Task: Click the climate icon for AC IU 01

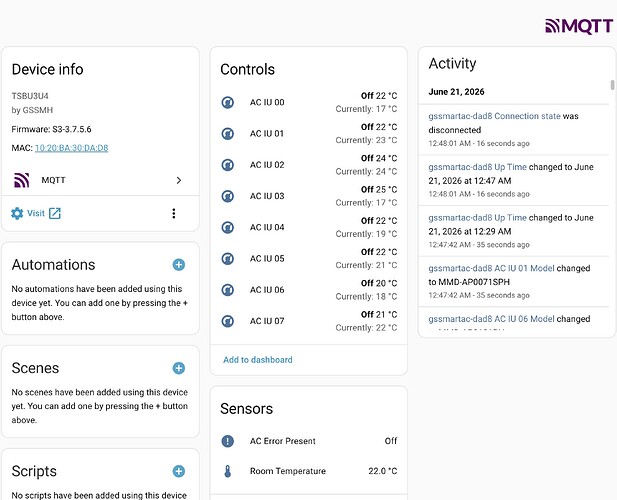Action: tap(227, 134)
